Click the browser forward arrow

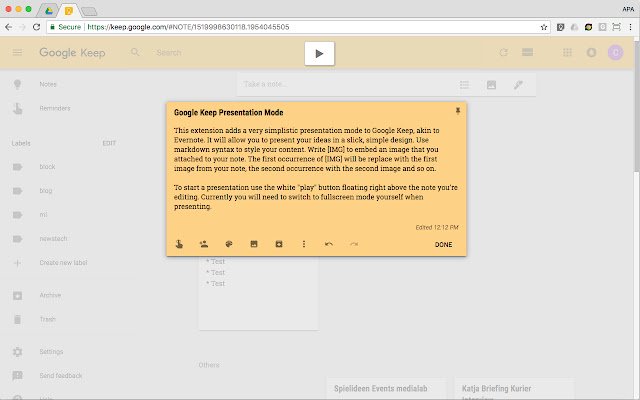coord(22,27)
